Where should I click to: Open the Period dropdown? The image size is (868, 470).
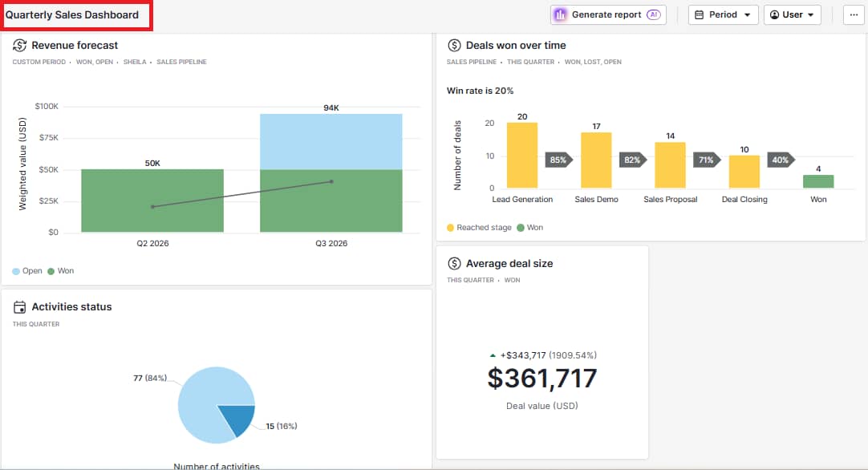click(723, 15)
